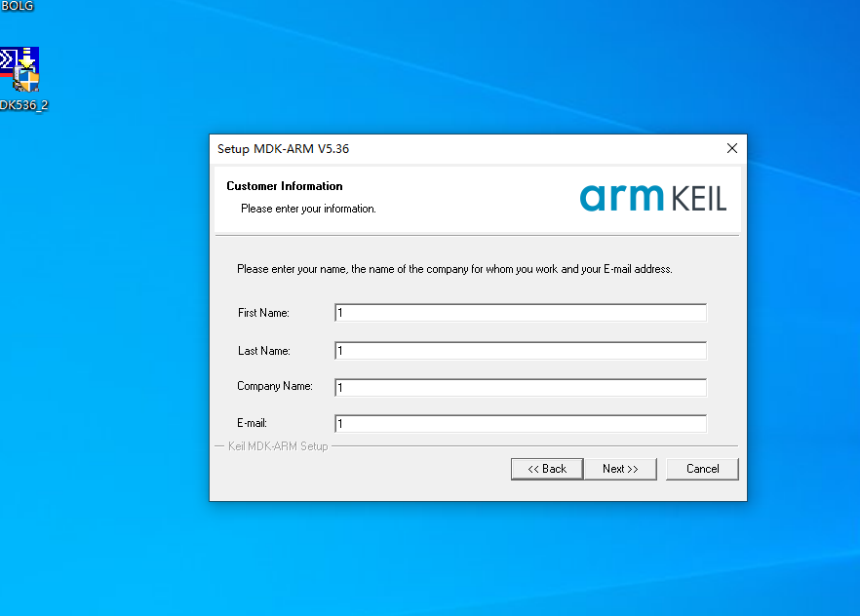This screenshot has width=860, height=616.
Task: Click the First Name input field
Action: pyautogui.click(x=521, y=313)
